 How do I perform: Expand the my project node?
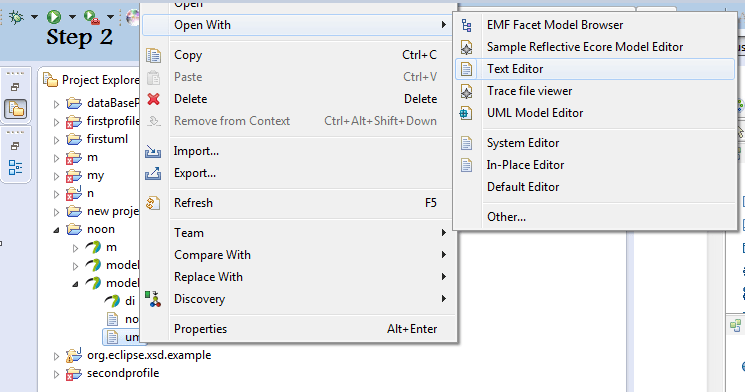click(x=56, y=176)
